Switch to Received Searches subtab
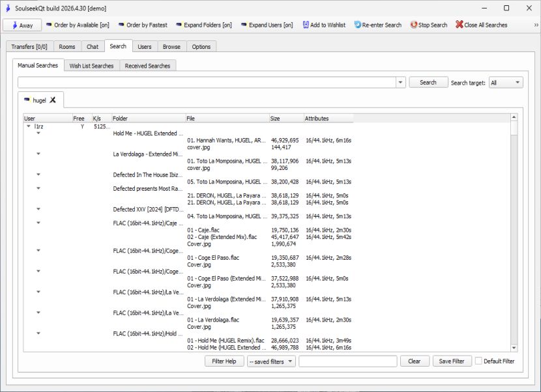This screenshot has width=541, height=392. 147,66
